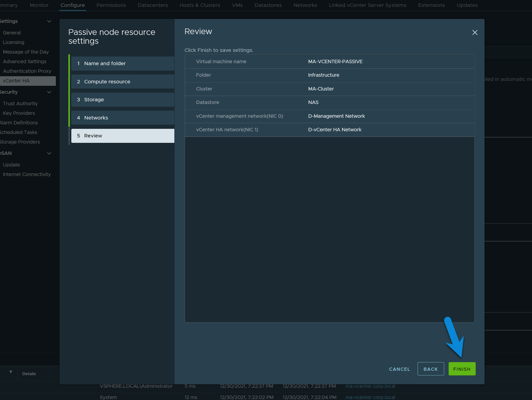Open Alarm Definitions in sidebar

click(x=19, y=123)
